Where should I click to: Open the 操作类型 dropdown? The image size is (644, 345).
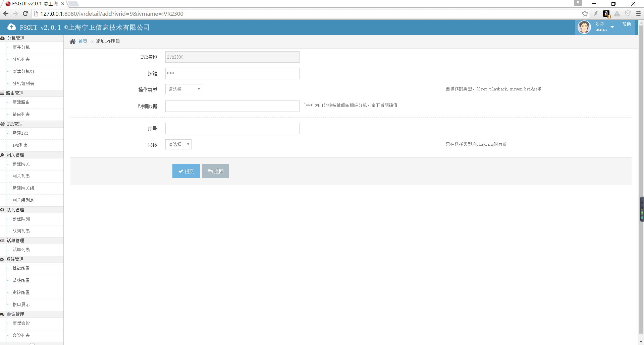(x=184, y=89)
